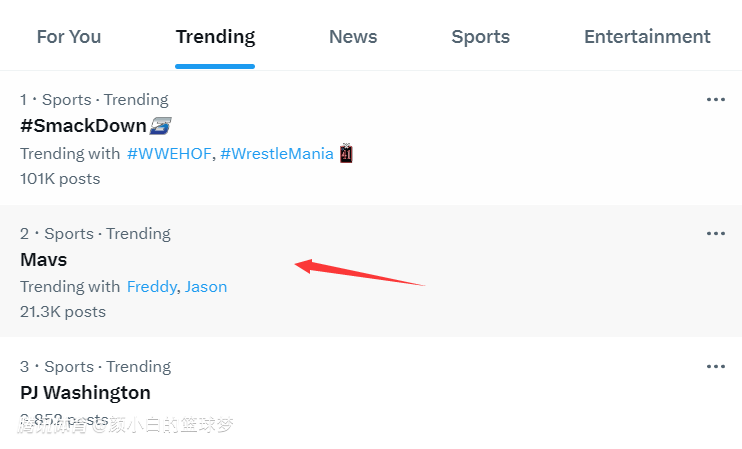Click the Freddy related trend link
The height and width of the screenshot is (449, 742).
(151, 287)
